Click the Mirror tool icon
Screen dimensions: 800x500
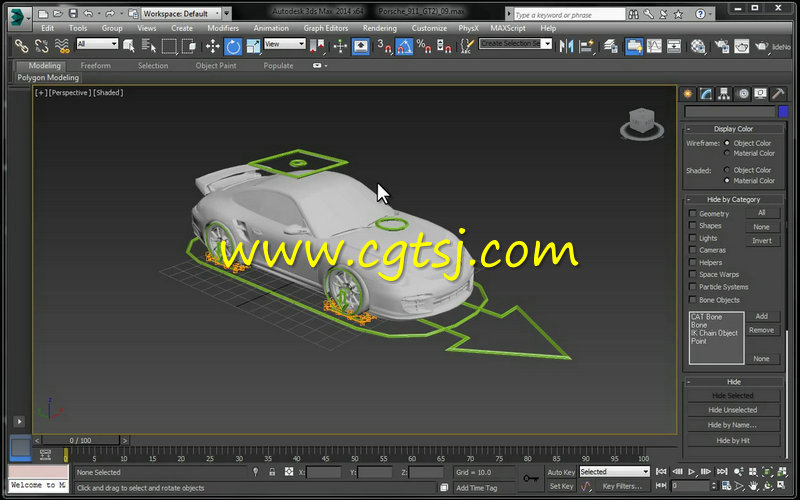click(x=566, y=46)
